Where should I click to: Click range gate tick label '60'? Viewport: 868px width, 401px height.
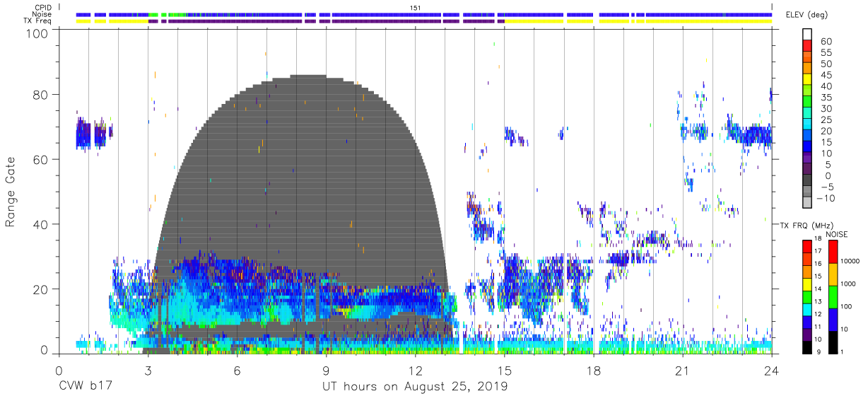[x=42, y=160]
